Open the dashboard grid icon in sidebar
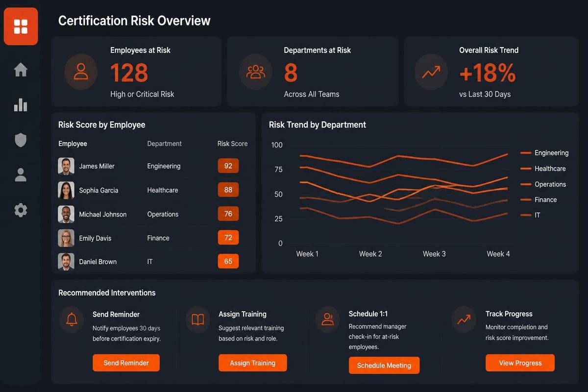This screenshot has height=392, width=588. tap(21, 26)
